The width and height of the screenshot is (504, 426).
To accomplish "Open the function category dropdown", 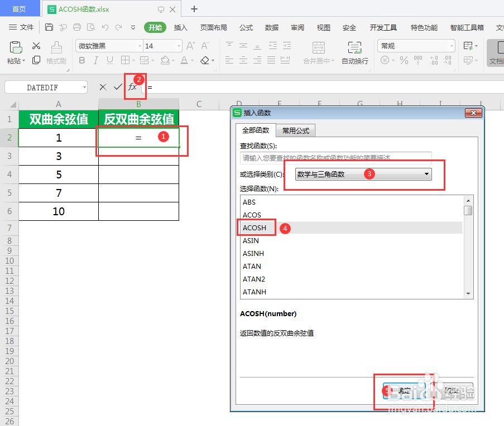I will pyautogui.click(x=363, y=175).
